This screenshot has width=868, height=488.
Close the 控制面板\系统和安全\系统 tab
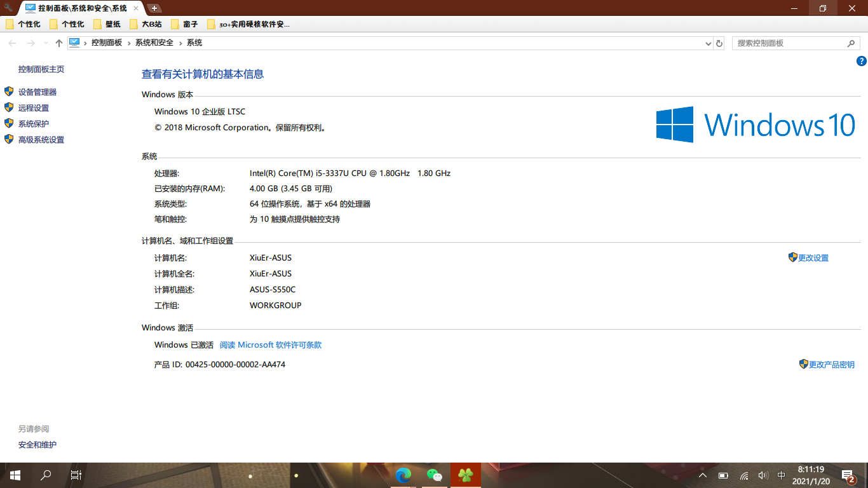pyautogui.click(x=135, y=8)
